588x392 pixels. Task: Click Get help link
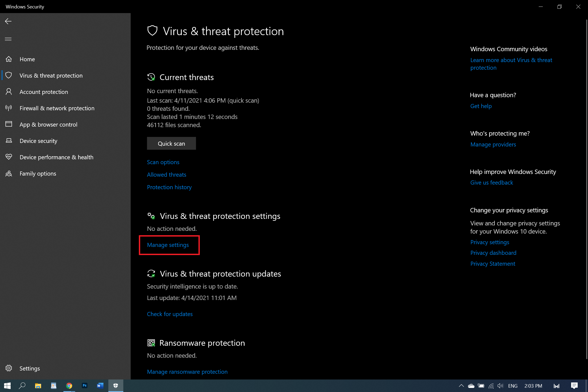[481, 106]
